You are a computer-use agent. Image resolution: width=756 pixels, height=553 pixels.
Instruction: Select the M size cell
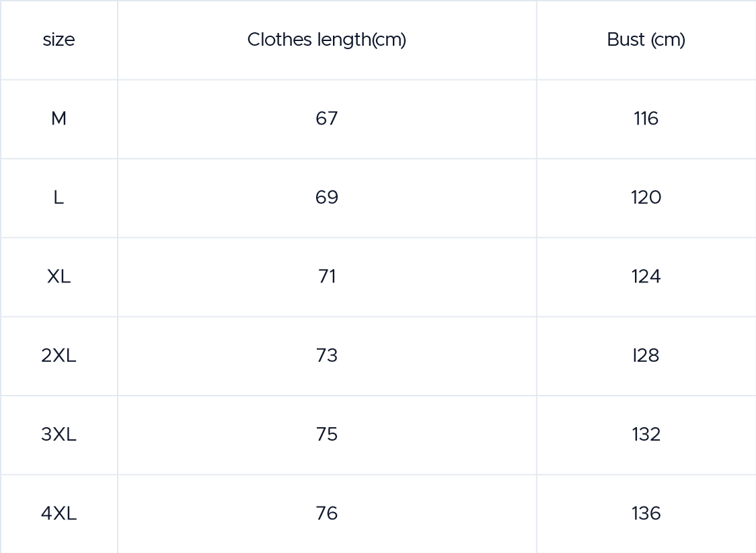[59, 119]
